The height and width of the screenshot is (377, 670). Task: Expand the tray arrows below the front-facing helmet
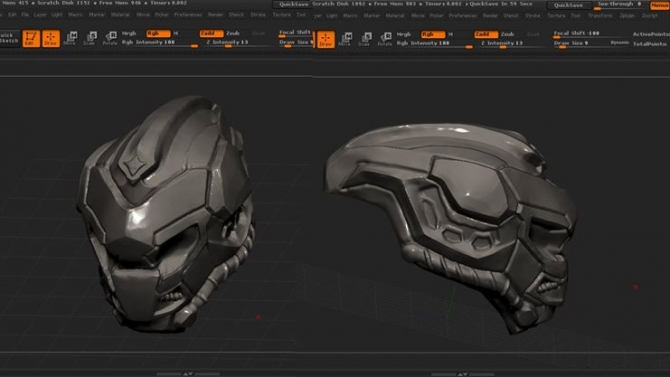[x=188, y=374]
